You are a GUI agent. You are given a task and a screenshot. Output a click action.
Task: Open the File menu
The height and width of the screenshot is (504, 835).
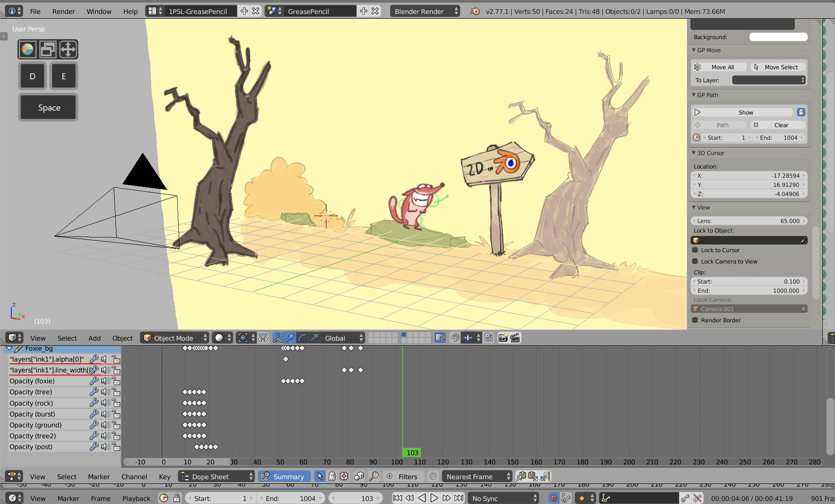[x=35, y=11]
